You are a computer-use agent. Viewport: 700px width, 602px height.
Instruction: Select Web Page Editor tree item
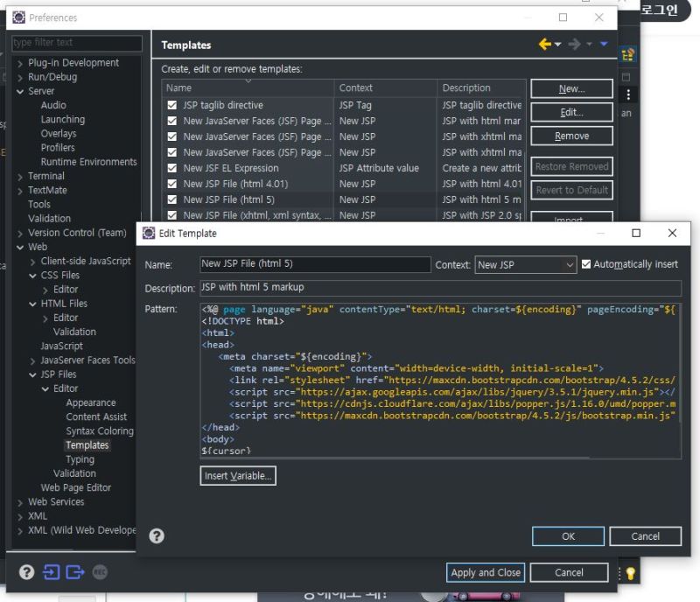76,487
